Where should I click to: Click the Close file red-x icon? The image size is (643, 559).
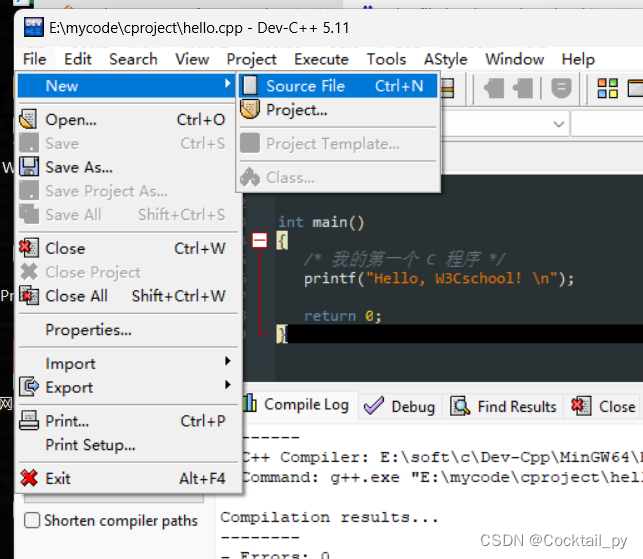29,248
